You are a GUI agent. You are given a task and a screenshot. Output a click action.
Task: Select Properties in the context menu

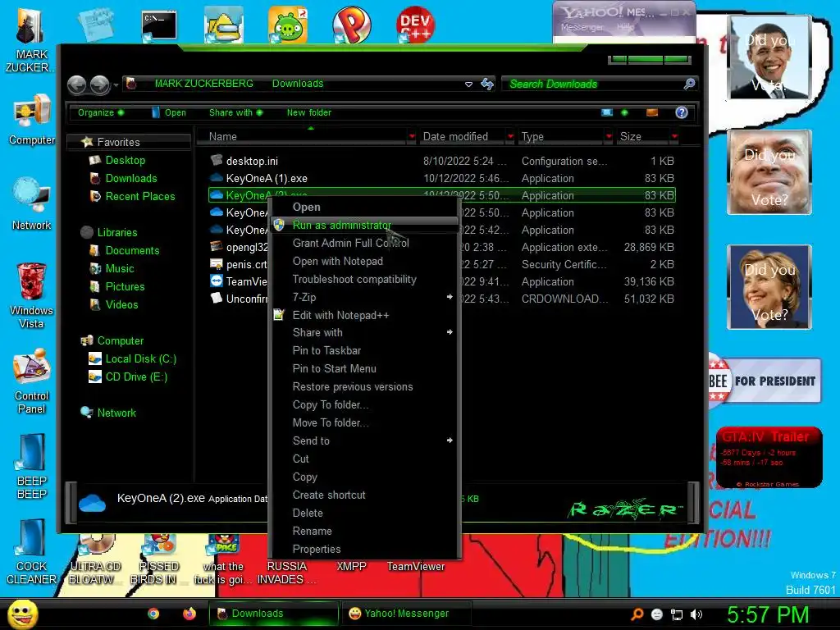[364, 549]
